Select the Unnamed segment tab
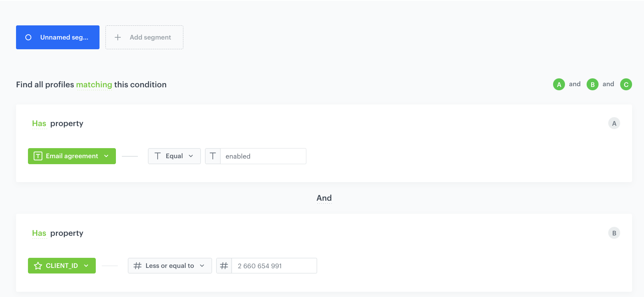The image size is (644, 297). [58, 37]
